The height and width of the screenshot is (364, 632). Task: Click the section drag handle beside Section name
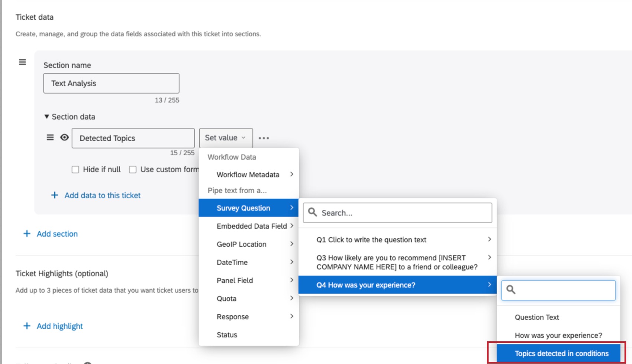tap(22, 62)
